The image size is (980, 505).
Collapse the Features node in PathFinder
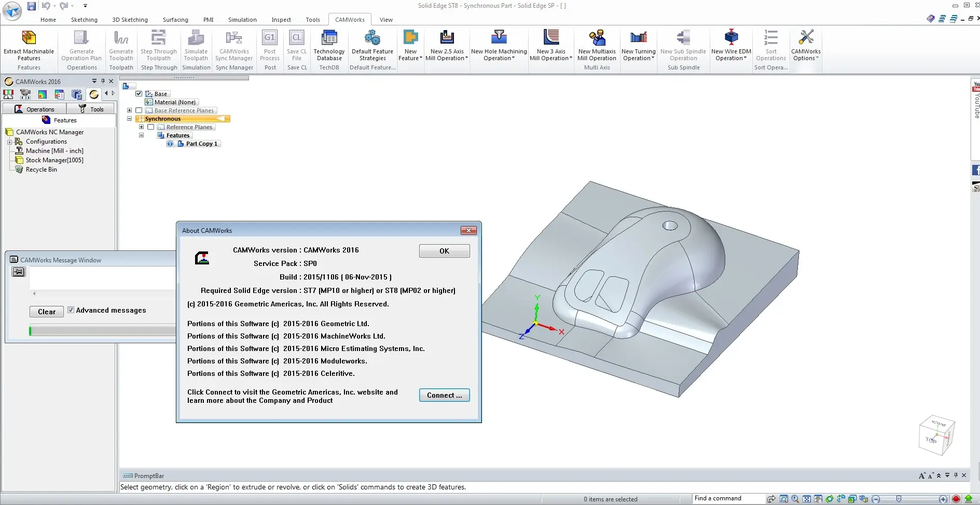[141, 135]
